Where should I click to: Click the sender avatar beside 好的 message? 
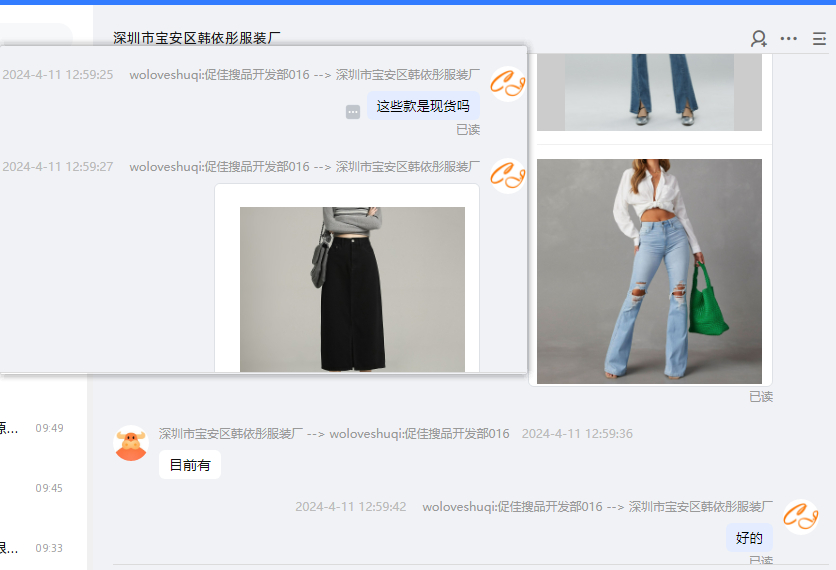click(x=800, y=517)
